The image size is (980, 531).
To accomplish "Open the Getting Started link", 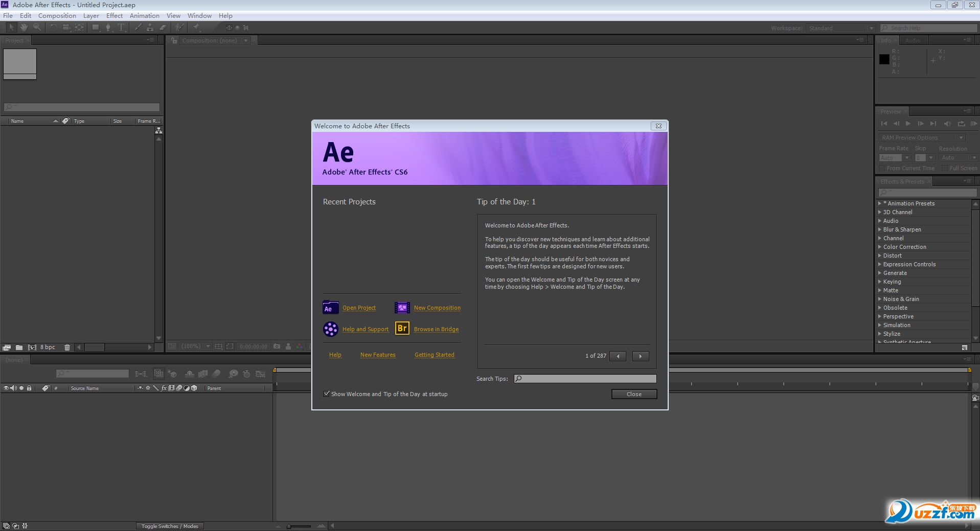I will [435, 355].
